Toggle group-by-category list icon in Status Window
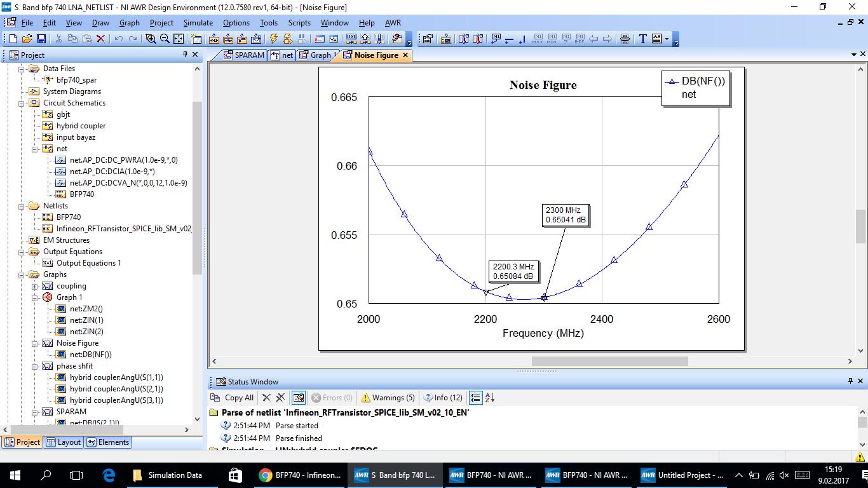 (x=475, y=398)
